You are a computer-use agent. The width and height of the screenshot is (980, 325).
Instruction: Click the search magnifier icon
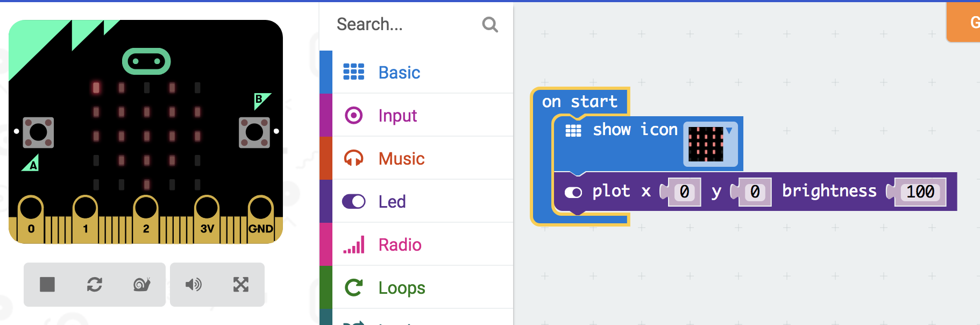click(489, 24)
